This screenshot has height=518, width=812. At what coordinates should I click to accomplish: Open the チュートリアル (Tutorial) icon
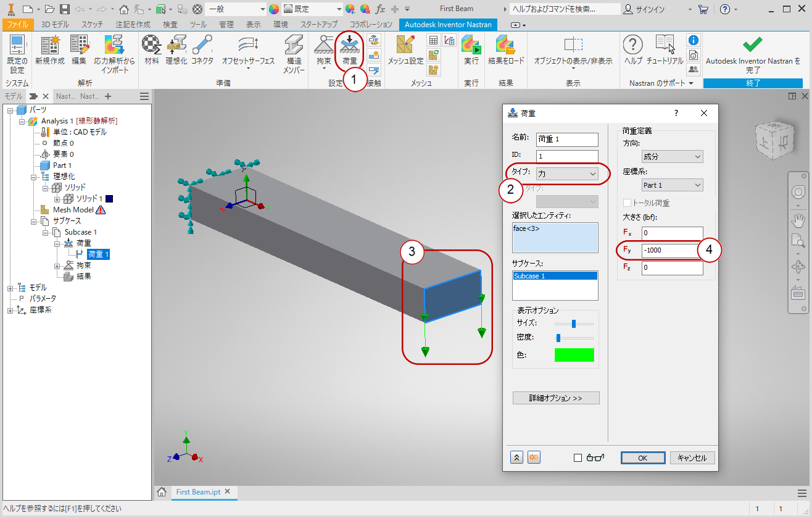(x=665, y=49)
